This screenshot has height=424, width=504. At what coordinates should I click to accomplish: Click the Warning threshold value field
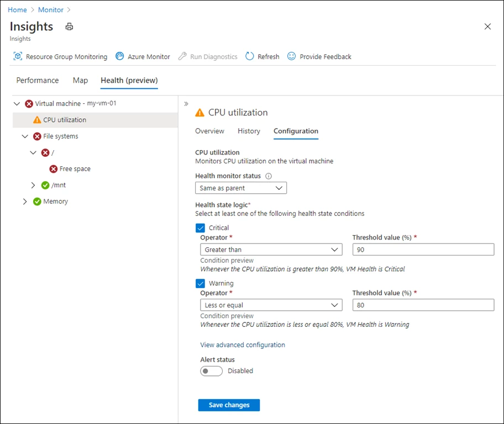pyautogui.click(x=423, y=305)
